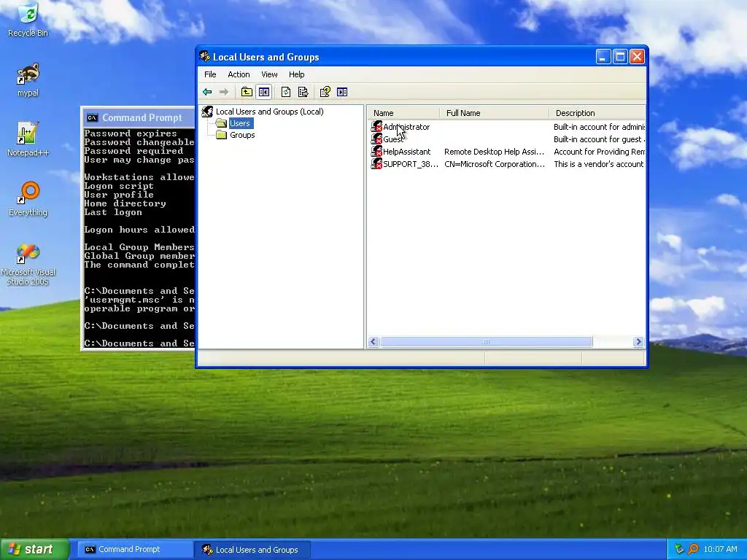Select the Groups folder in the tree
The height and width of the screenshot is (560, 747).
[242, 135]
